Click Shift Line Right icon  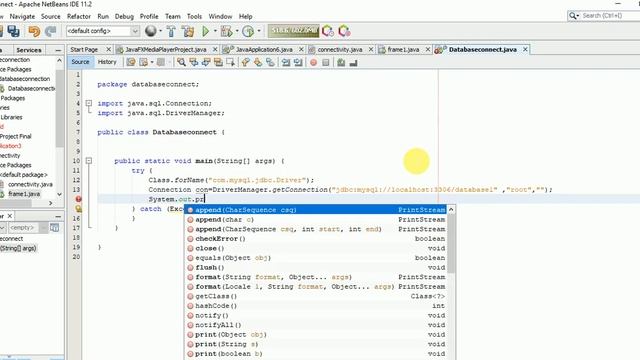(x=298, y=62)
